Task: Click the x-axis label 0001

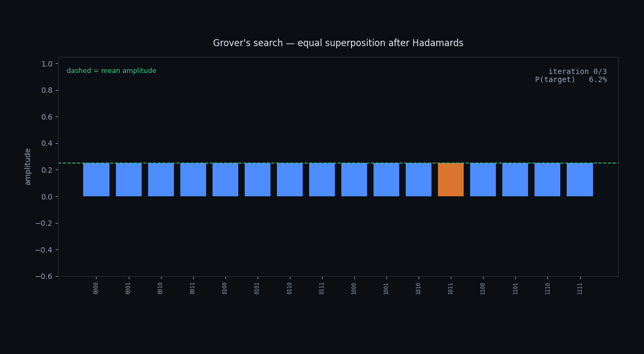Action: 129,288
